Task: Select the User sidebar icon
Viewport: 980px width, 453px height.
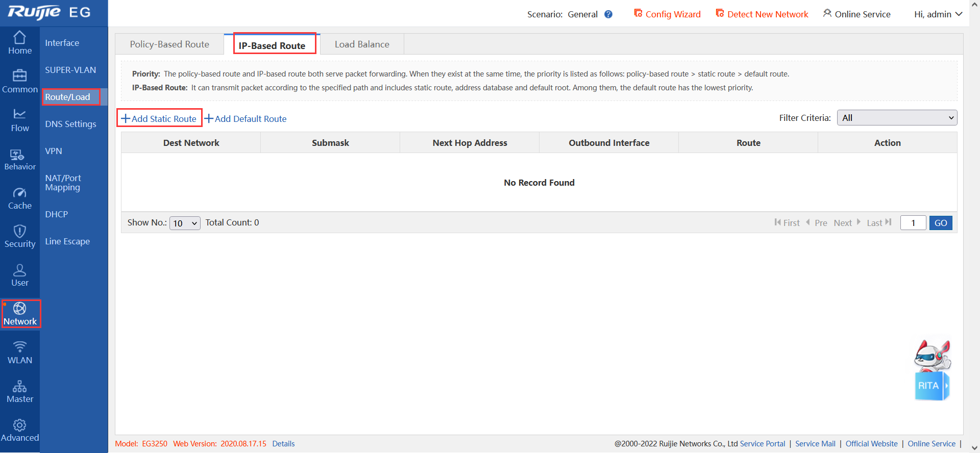Action: [19, 270]
